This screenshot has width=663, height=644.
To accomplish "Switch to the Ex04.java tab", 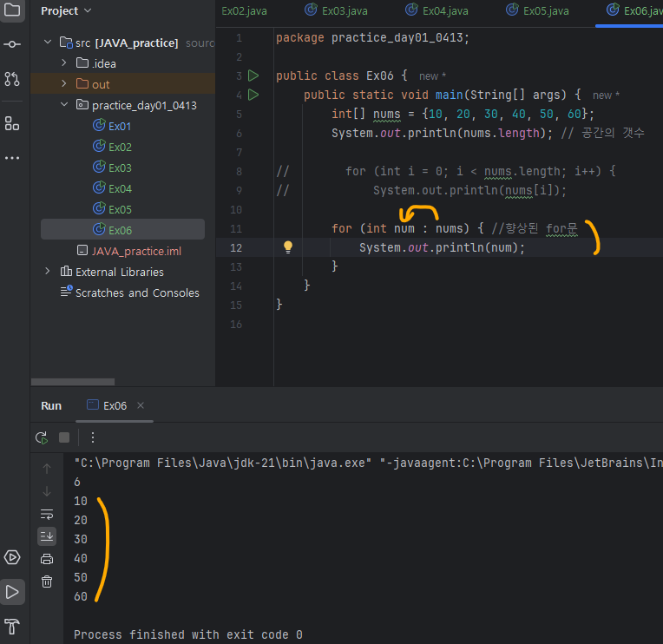I will pos(437,11).
